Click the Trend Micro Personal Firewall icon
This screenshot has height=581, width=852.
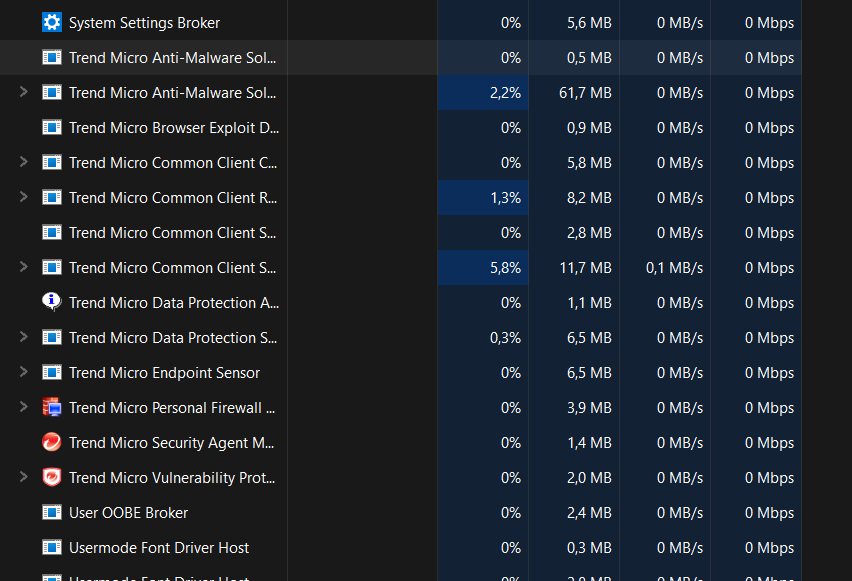click(x=52, y=407)
